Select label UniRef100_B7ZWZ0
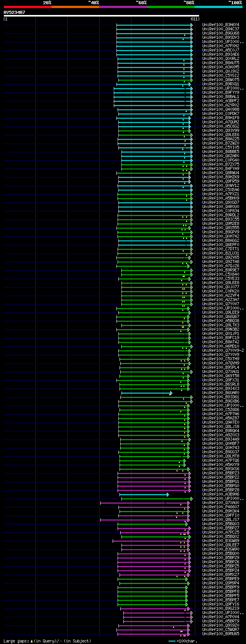The height and width of the screenshot is (644, 246). tap(221, 143)
